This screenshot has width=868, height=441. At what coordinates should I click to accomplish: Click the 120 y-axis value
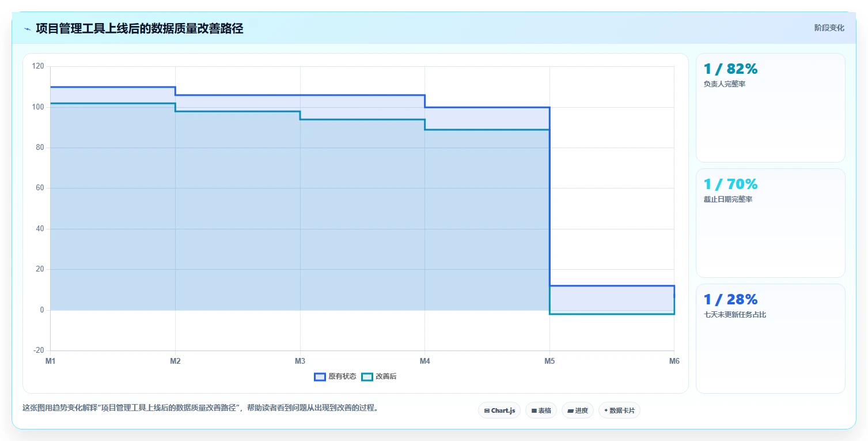tap(38, 66)
